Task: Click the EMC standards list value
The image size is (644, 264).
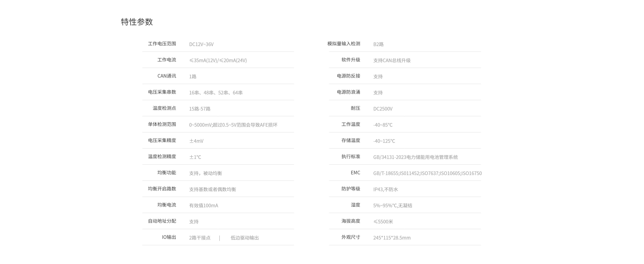Action: pyautogui.click(x=427, y=173)
